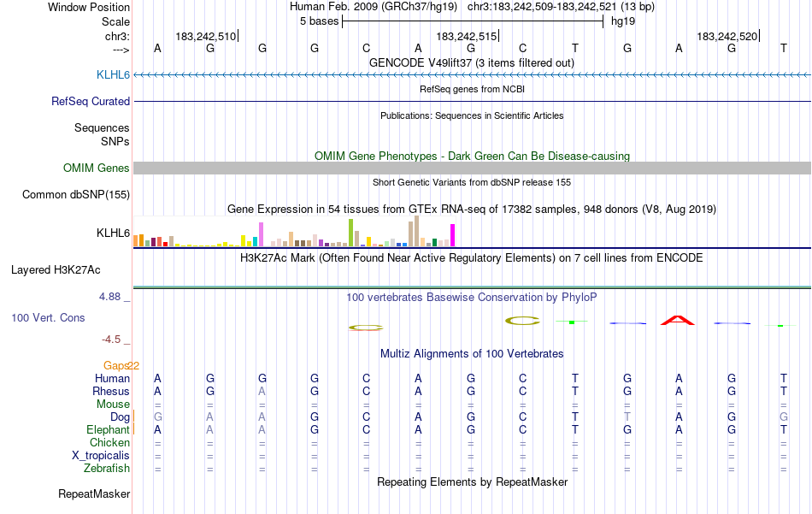Click the ---> base sequence direction arrow
The height and width of the screenshot is (514, 812).
click(x=121, y=50)
